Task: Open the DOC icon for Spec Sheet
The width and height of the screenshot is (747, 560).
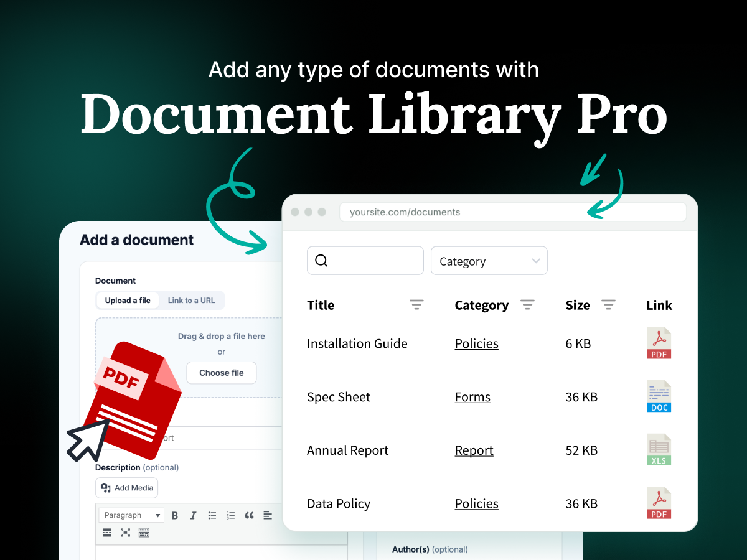Action: pos(659,396)
